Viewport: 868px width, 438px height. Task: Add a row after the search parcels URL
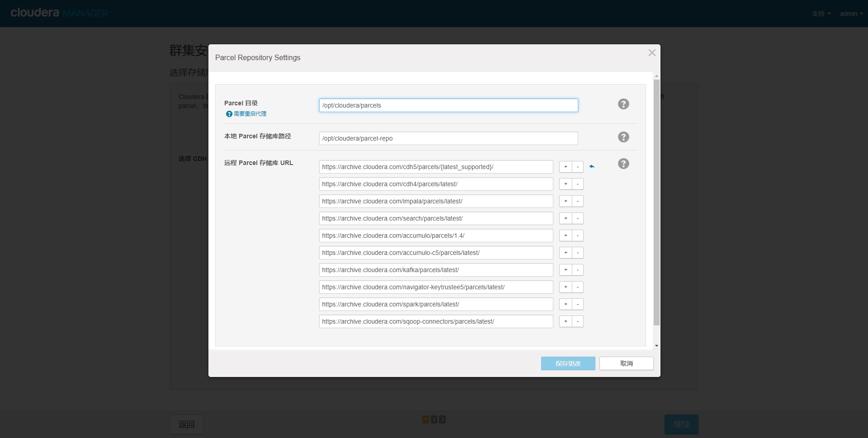coord(566,218)
